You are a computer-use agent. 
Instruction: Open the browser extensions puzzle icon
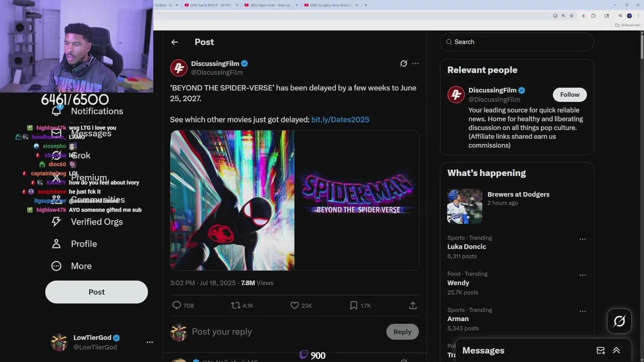coord(593,16)
